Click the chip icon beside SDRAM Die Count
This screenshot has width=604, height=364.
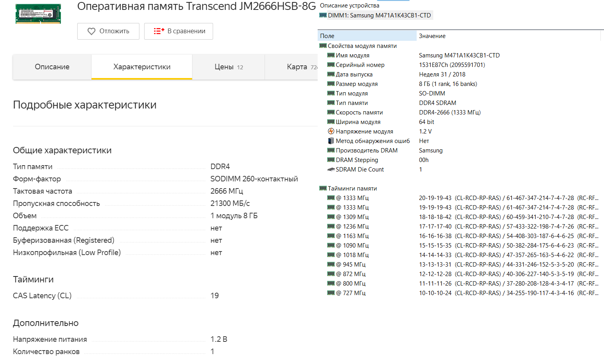pos(331,170)
